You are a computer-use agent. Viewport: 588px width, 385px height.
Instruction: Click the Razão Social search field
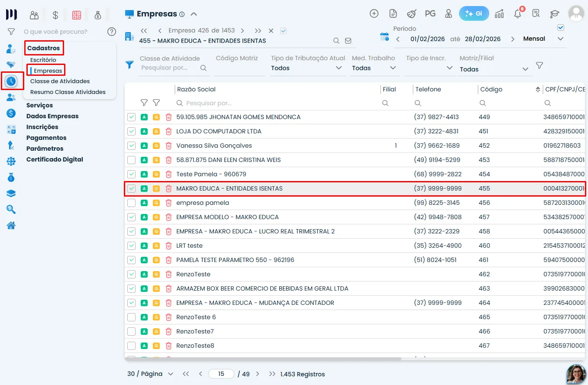[277, 103]
